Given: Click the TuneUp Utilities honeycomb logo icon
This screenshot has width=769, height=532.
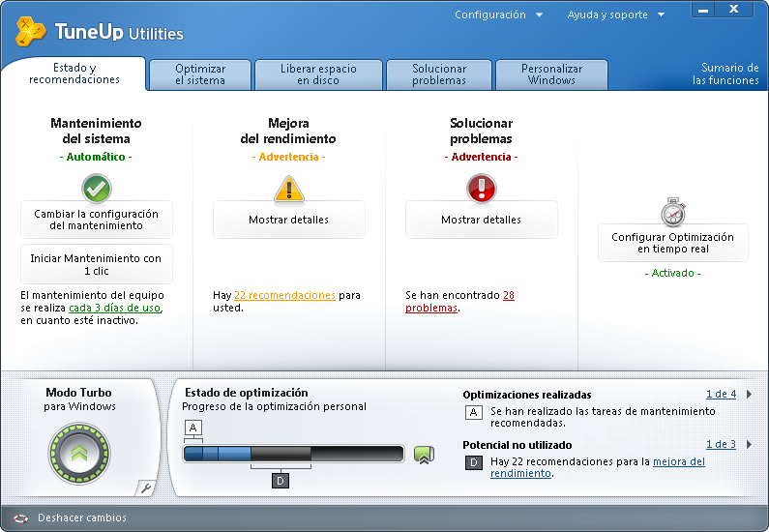Looking at the screenshot, I should click(x=31, y=31).
